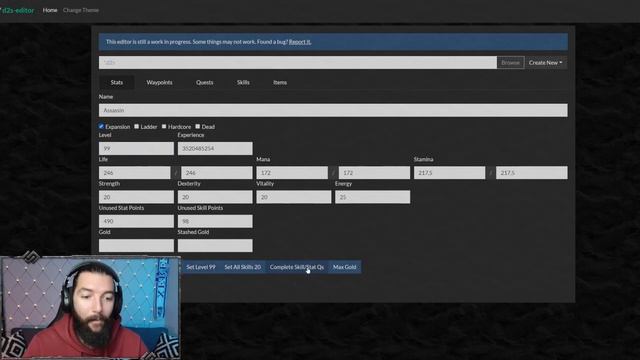
Task: Enable the Hardcore checkbox
Action: click(x=164, y=127)
